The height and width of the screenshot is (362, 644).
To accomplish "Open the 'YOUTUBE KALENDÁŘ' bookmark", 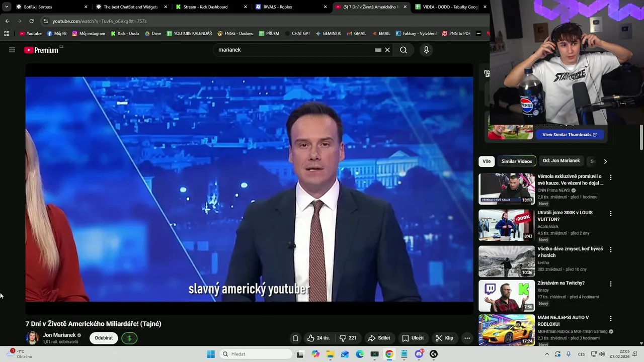I will click(x=189, y=34).
